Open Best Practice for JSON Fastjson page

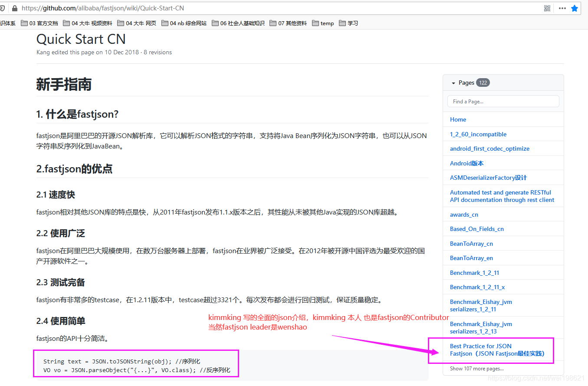click(x=497, y=350)
